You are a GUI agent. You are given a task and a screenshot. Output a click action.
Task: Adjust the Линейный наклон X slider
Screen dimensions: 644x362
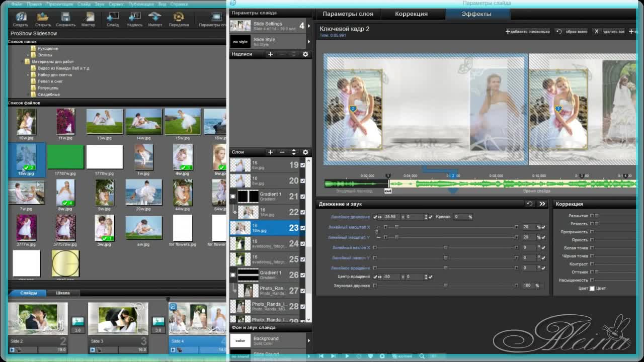[x=445, y=247]
